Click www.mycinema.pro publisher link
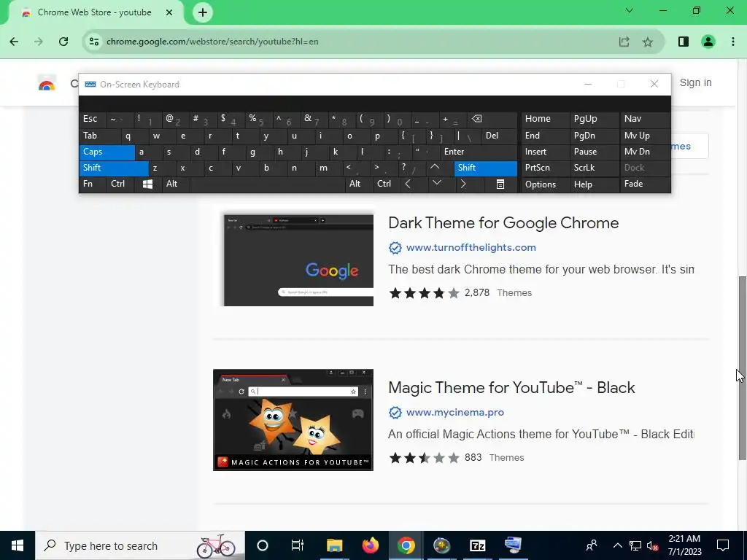The image size is (747, 560). click(455, 413)
